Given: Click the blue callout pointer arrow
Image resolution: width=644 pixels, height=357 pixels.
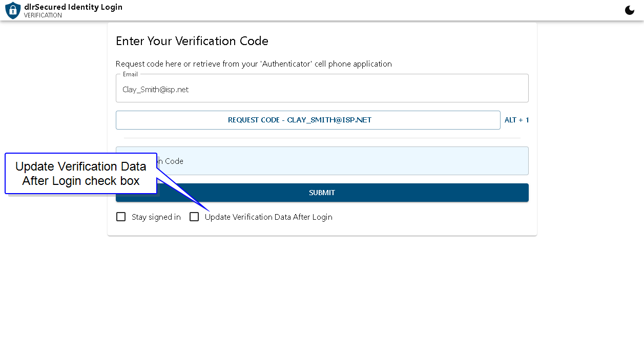Looking at the screenshot, I should (187, 192).
